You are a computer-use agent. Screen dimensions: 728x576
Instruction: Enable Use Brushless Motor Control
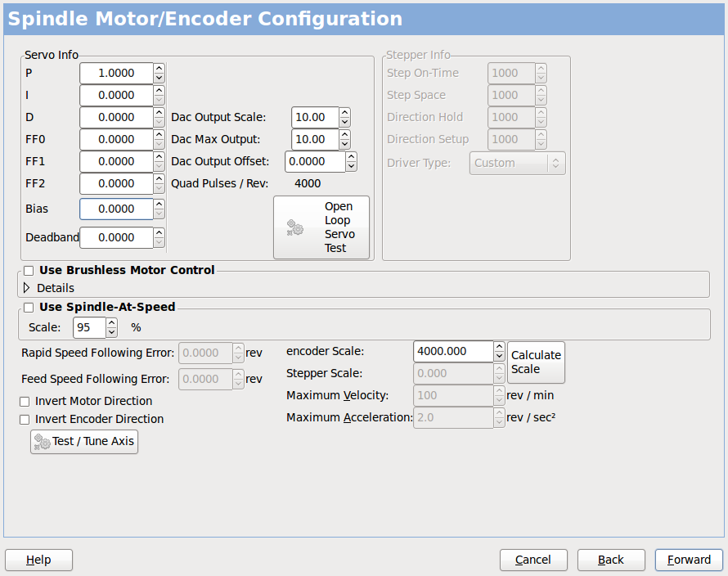pos(29,270)
